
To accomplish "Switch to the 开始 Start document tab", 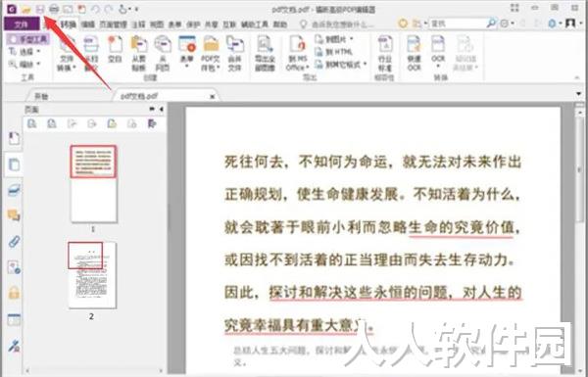I will click(x=41, y=96).
